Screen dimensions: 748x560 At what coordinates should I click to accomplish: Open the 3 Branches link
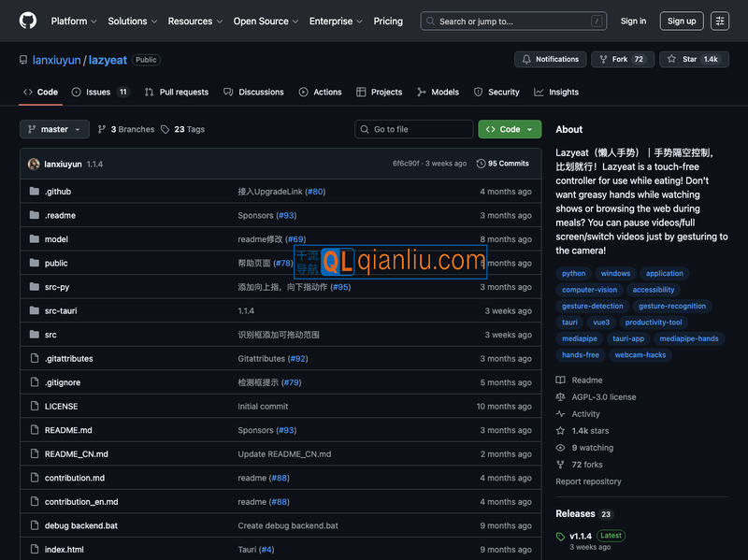[x=126, y=129]
